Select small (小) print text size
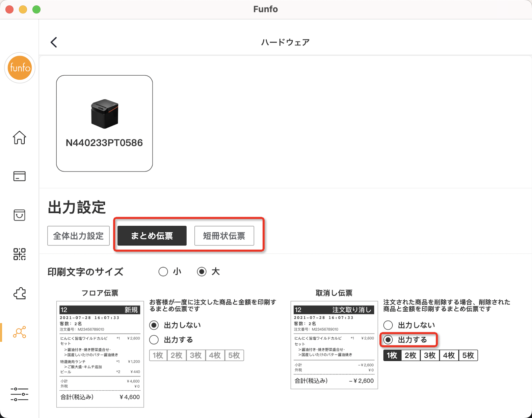 coord(163,271)
